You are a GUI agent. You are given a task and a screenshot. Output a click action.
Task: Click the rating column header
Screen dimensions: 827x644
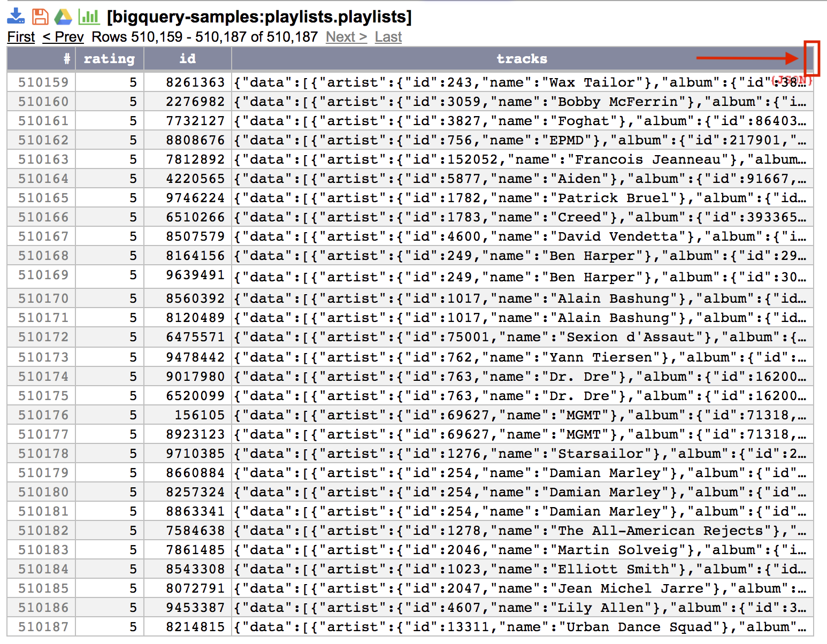109,59
